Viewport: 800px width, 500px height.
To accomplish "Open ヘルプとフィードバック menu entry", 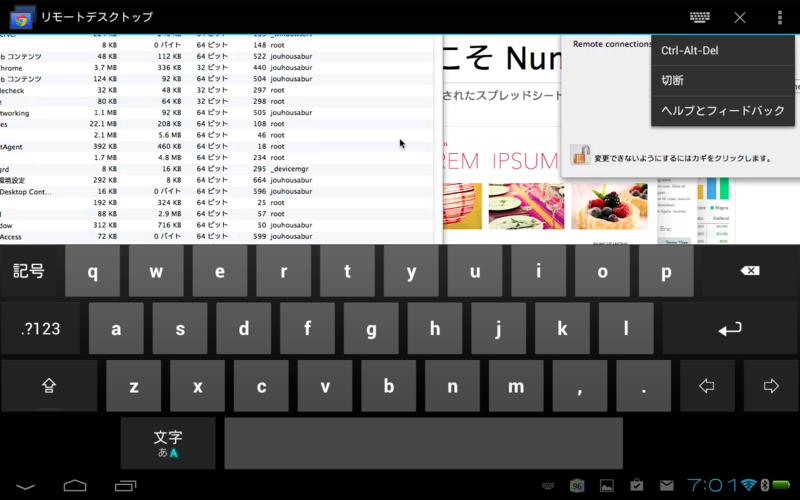I will pyautogui.click(x=723, y=110).
